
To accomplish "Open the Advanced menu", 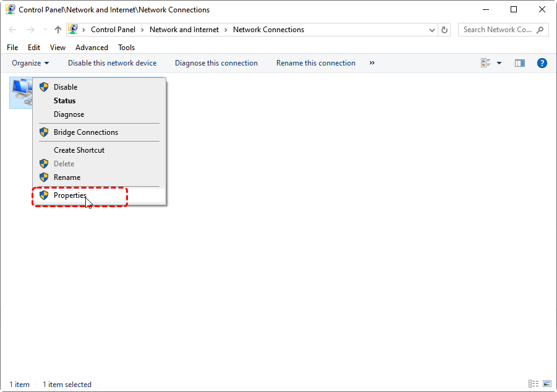I will point(91,48).
